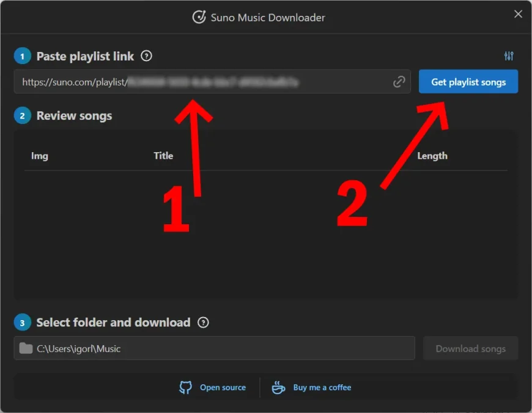Click the Paste playlist link heading
Screen dimensions: 532x413
point(85,56)
